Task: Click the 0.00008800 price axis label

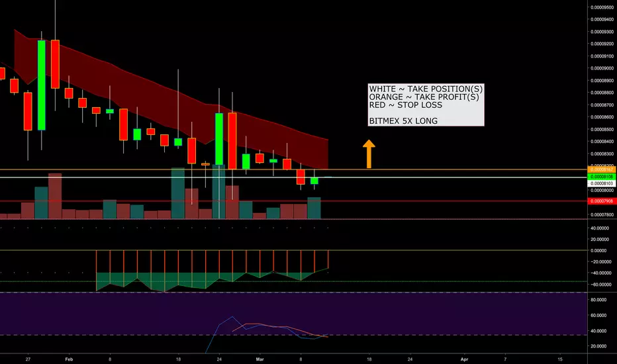Action: [602, 93]
